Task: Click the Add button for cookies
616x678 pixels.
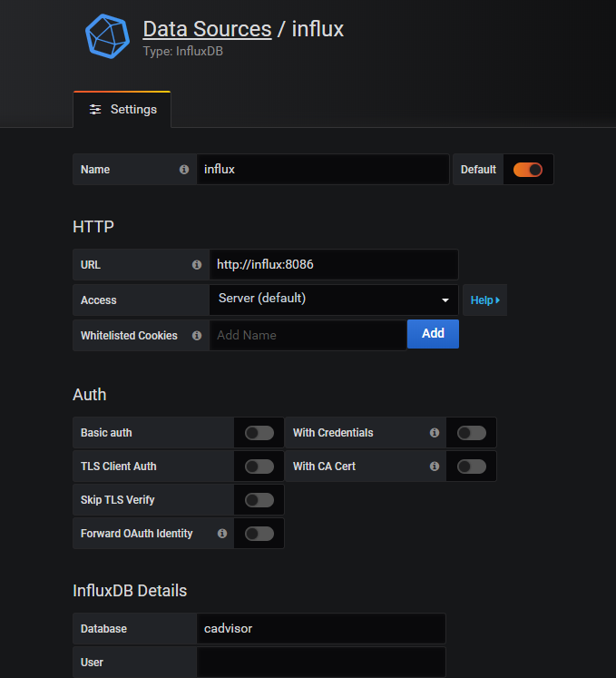Action: (433, 334)
